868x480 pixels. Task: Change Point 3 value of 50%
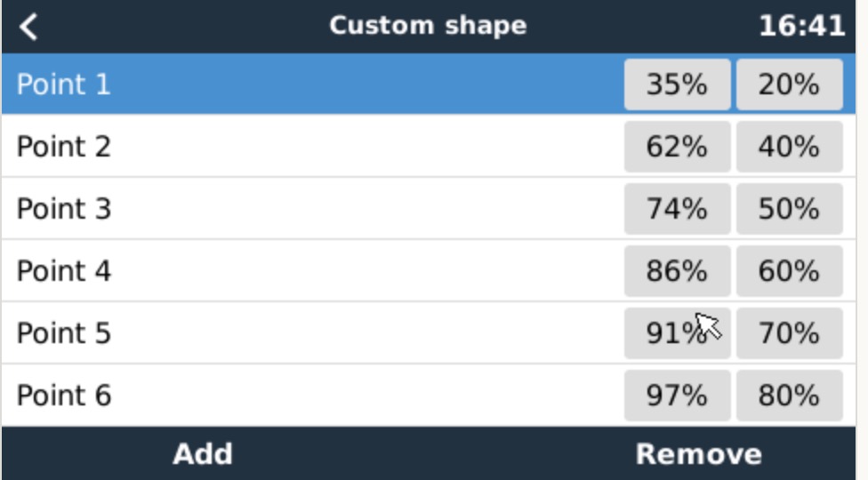point(790,209)
